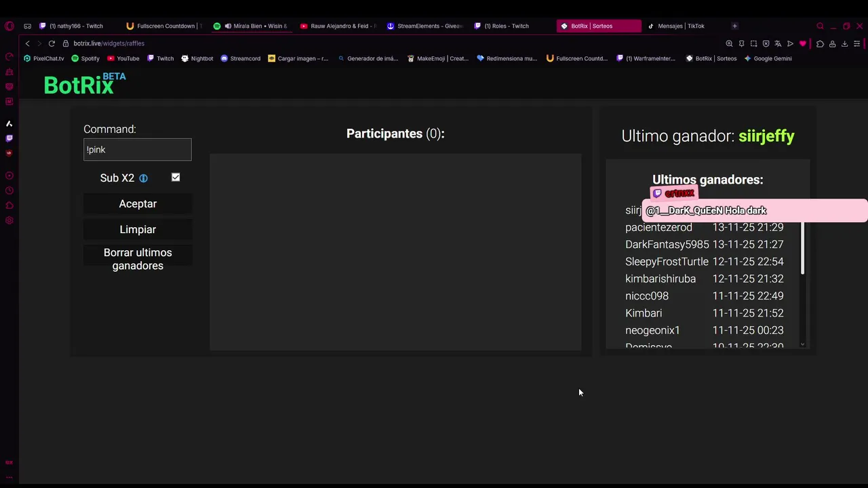
Task: Click the zoom magnifier icon in address bar
Action: click(729, 43)
